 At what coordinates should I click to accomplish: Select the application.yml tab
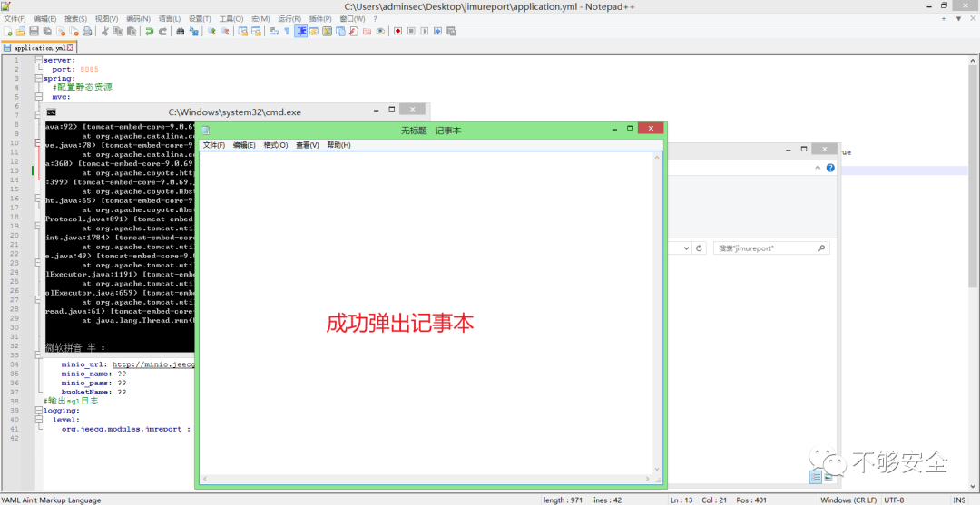[x=37, y=47]
